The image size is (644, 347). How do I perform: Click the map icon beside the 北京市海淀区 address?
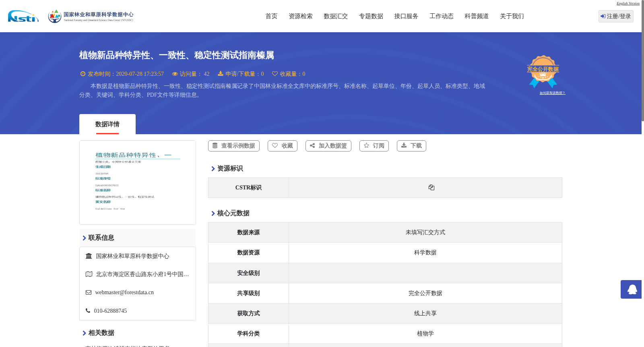point(89,274)
